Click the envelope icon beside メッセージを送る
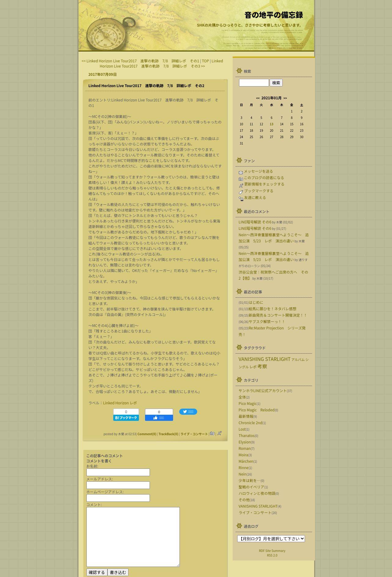This screenshot has width=392, height=577. (x=241, y=172)
